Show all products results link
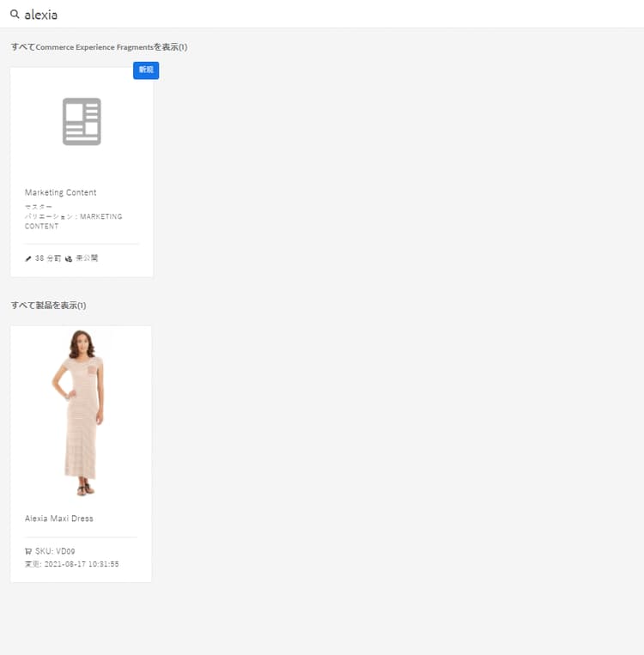Image resolution: width=644 pixels, height=655 pixels. (x=48, y=306)
